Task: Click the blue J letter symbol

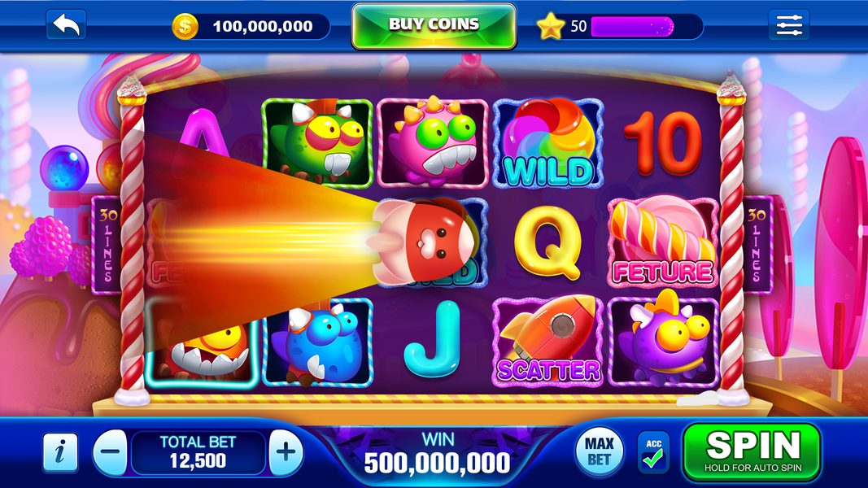Action: tap(432, 338)
